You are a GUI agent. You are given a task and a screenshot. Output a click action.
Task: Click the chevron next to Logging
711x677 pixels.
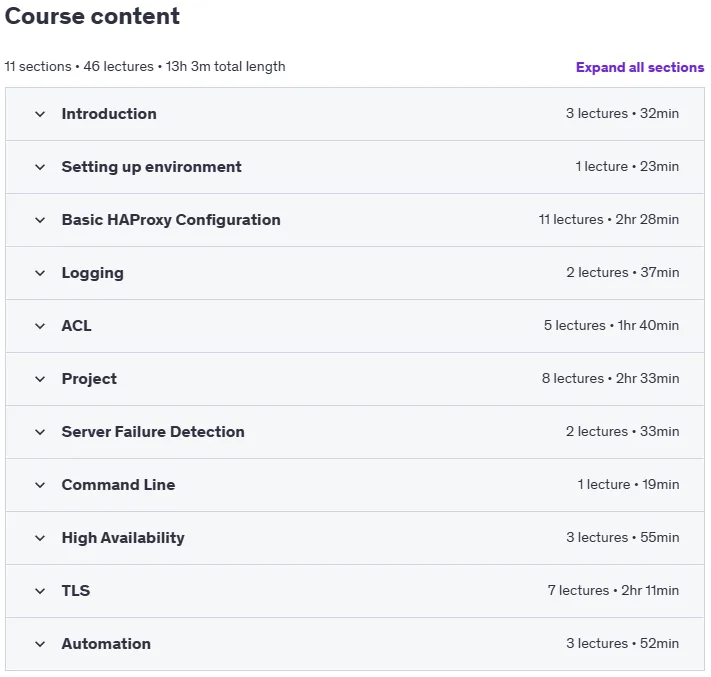click(40, 273)
